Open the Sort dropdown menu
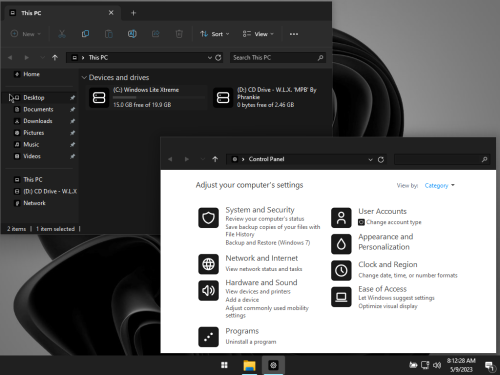500x375 pixels. 215,34
